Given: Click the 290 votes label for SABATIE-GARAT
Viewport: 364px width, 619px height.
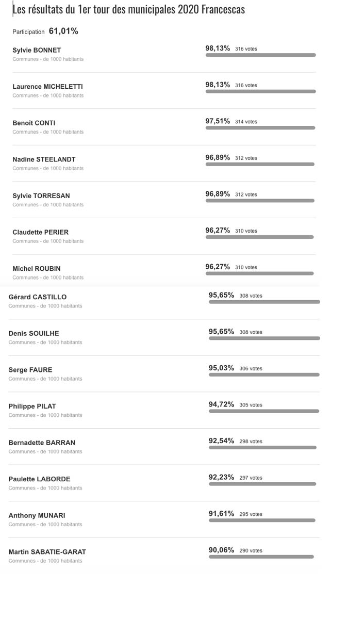Looking at the screenshot, I should point(251,550).
